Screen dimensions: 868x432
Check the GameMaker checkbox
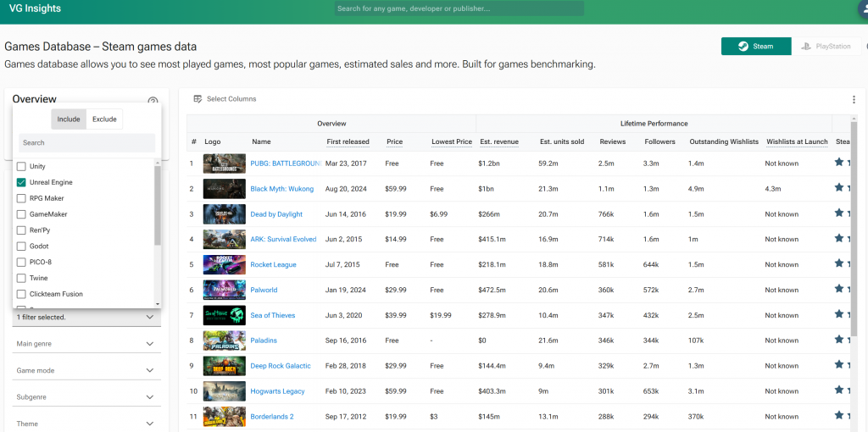click(21, 214)
